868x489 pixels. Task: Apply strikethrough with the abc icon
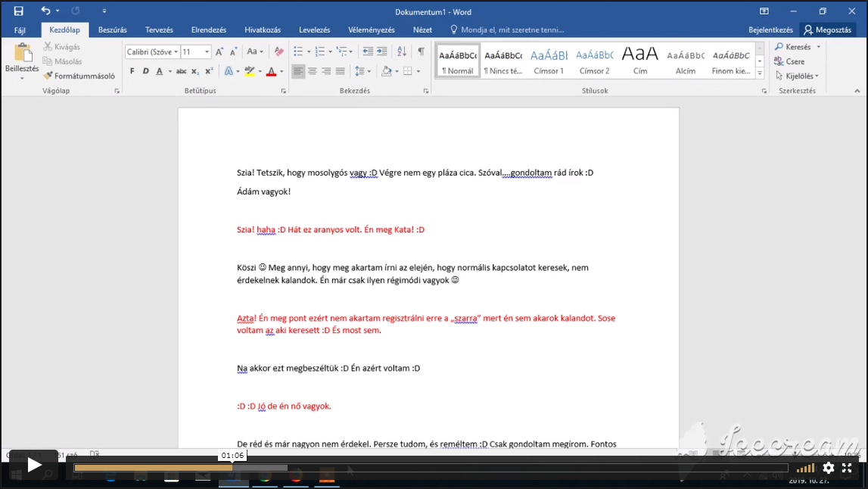181,71
